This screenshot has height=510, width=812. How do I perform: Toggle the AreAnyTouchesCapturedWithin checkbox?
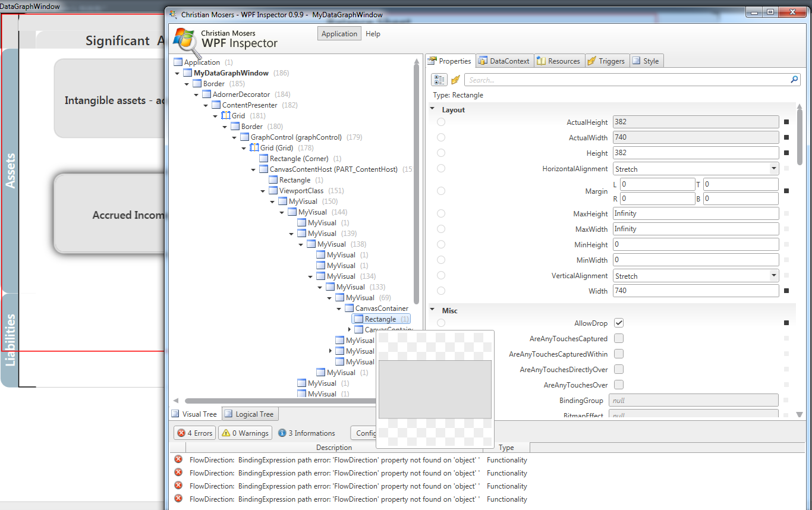click(619, 354)
